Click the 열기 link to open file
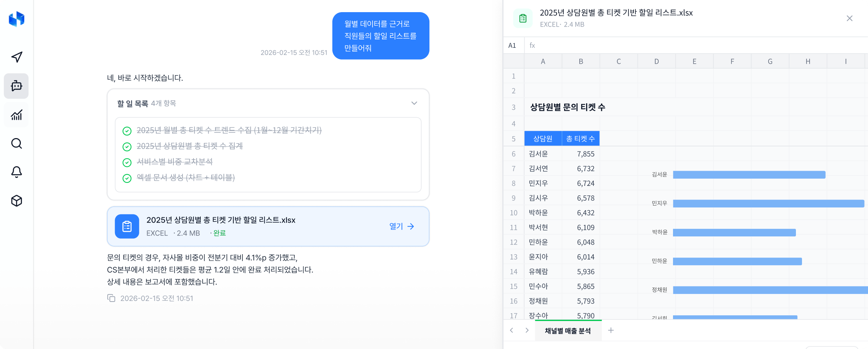The height and width of the screenshot is (349, 868). pyautogui.click(x=401, y=226)
